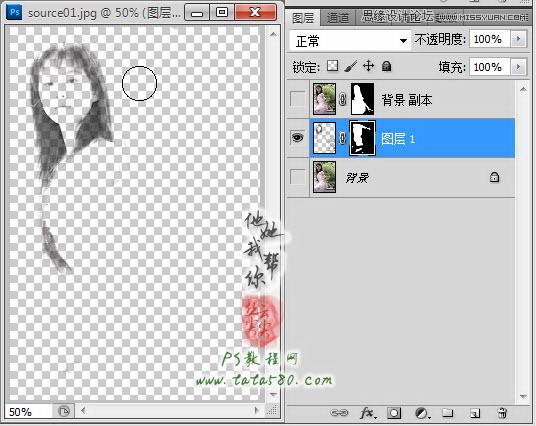Expand the 不透明度 opacity slider arrow
Screen dimensions: 536x426
(519, 39)
